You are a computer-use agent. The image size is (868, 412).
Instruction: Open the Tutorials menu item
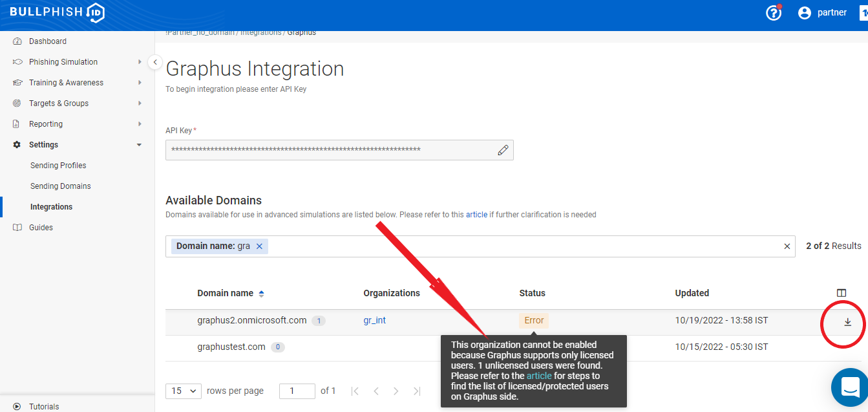coord(44,407)
